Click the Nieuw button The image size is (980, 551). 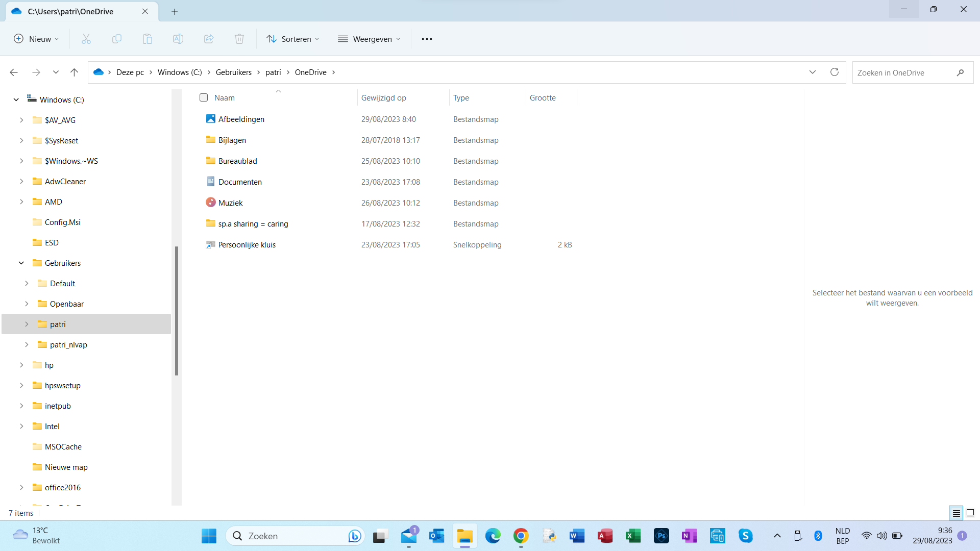pos(36,39)
